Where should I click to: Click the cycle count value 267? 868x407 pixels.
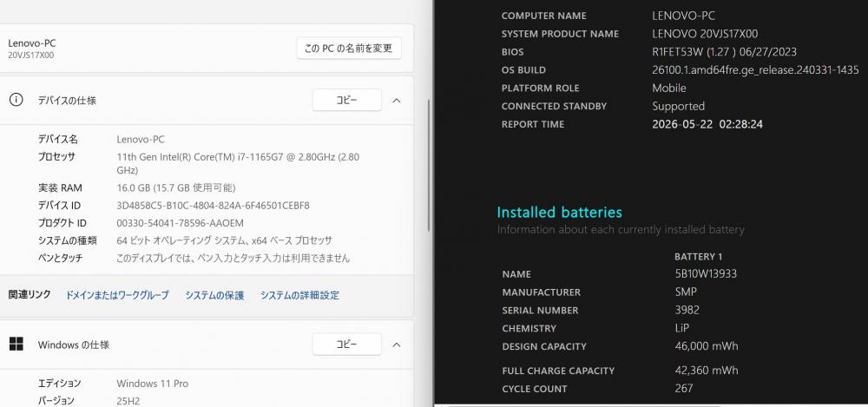[684, 389]
